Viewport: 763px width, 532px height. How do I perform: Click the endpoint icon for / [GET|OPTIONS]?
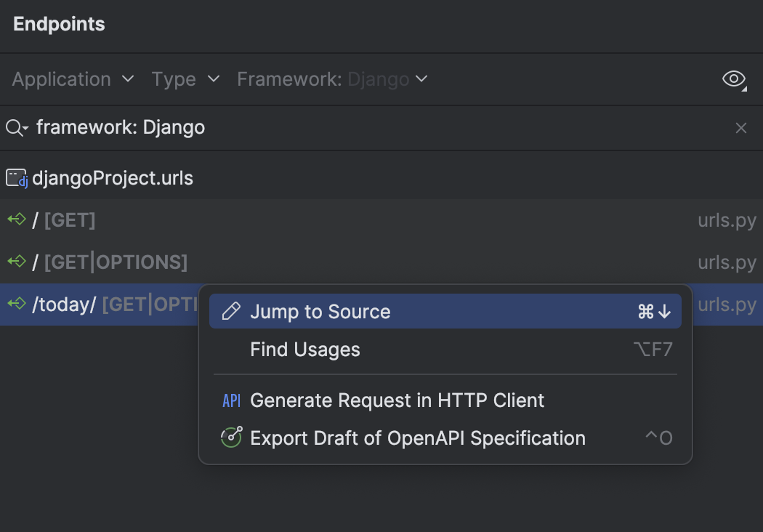16,262
